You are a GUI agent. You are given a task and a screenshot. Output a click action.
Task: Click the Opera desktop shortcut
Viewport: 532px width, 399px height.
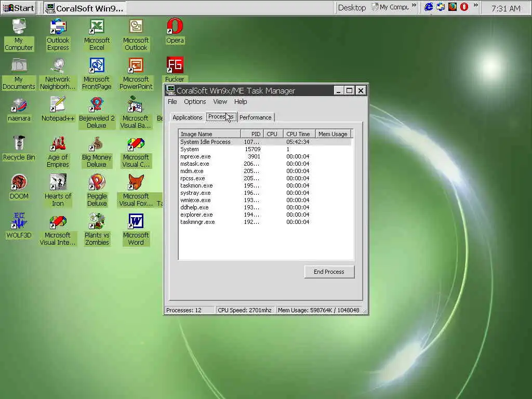click(x=175, y=31)
